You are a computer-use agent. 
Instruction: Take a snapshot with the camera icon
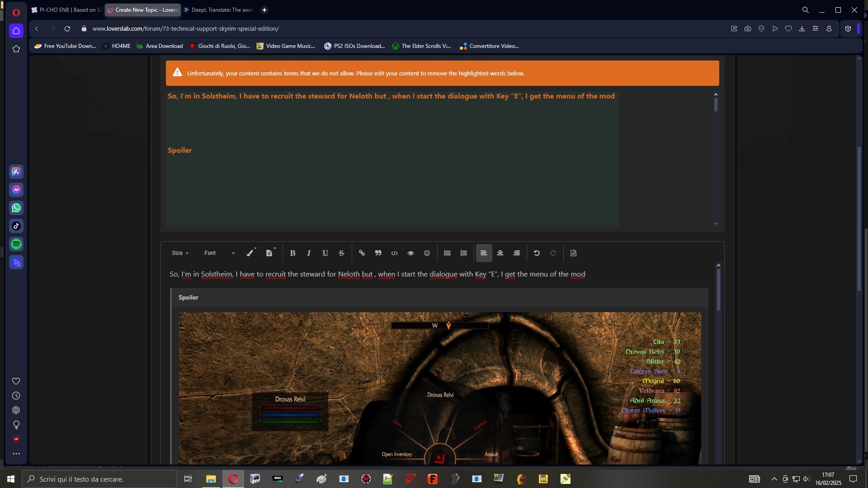(748, 28)
